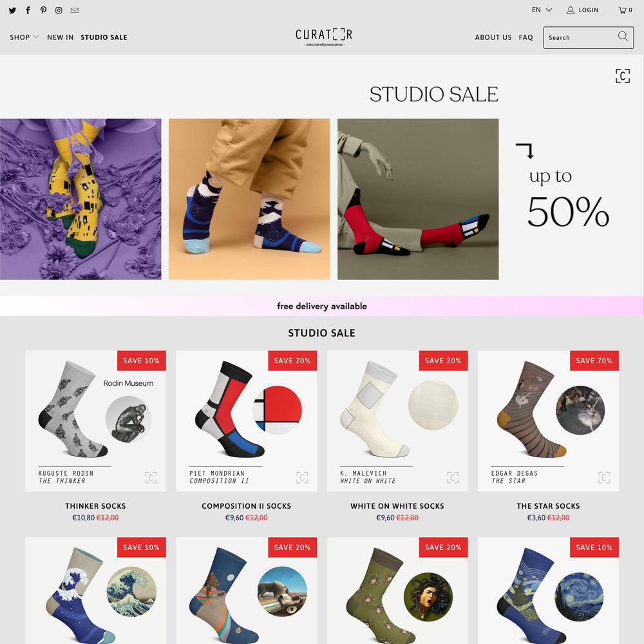Click the Curator bracket logo icon in banner
Viewport: 644px width, 644px height.
[623, 76]
